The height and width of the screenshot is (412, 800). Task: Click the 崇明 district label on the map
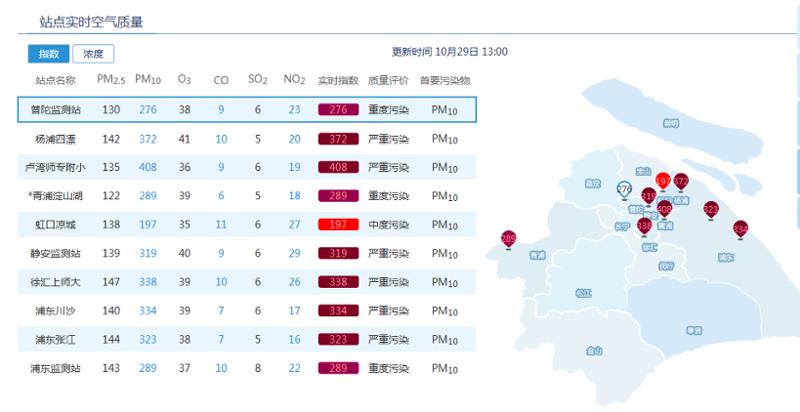point(670,122)
